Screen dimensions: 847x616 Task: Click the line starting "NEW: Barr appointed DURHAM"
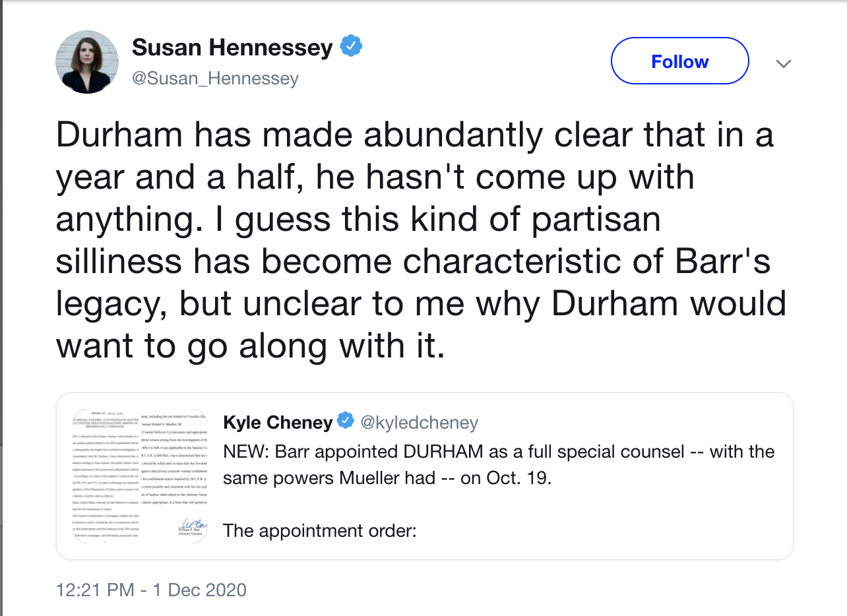click(x=498, y=452)
